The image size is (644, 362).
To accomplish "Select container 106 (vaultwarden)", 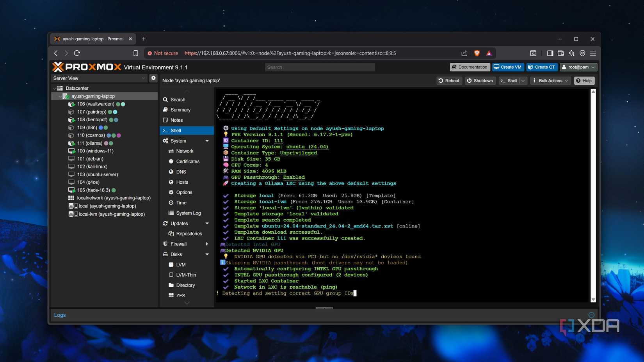I will 96,104.
